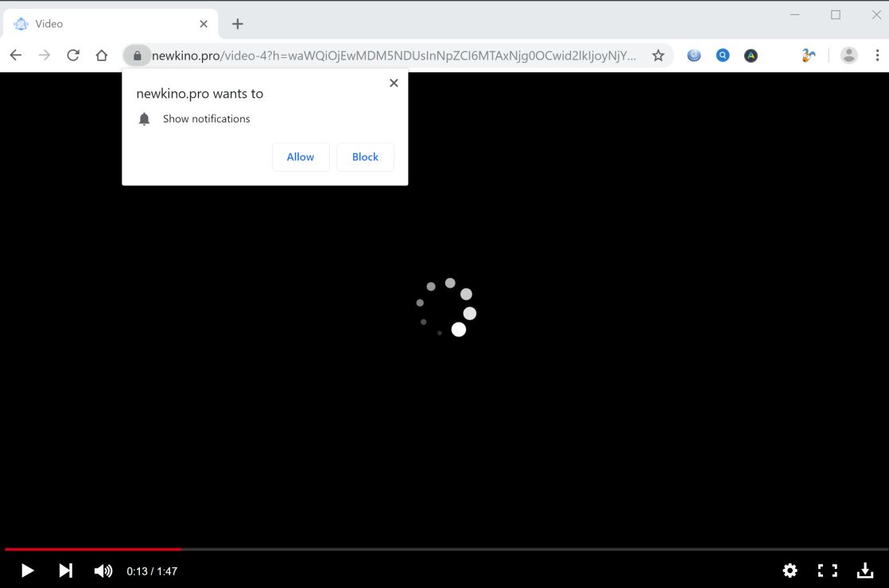This screenshot has height=588, width=889.
Task: View site information via the lock icon
Action: [x=138, y=56]
